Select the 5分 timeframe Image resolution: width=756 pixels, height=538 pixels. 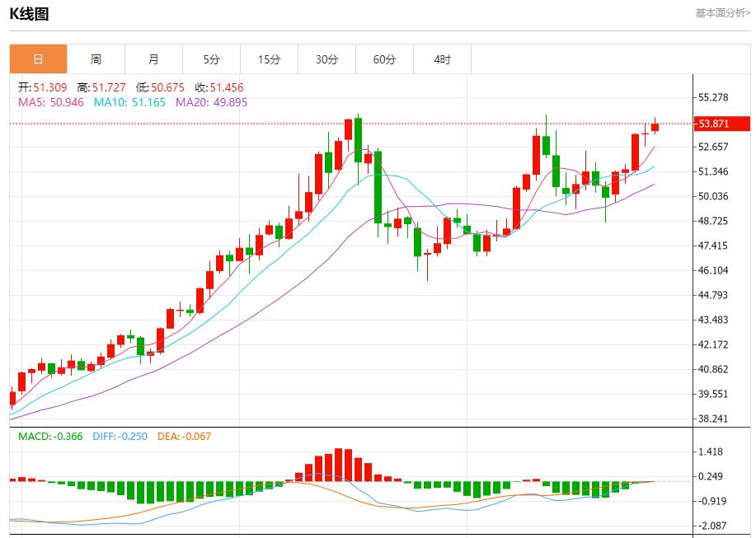pos(211,58)
